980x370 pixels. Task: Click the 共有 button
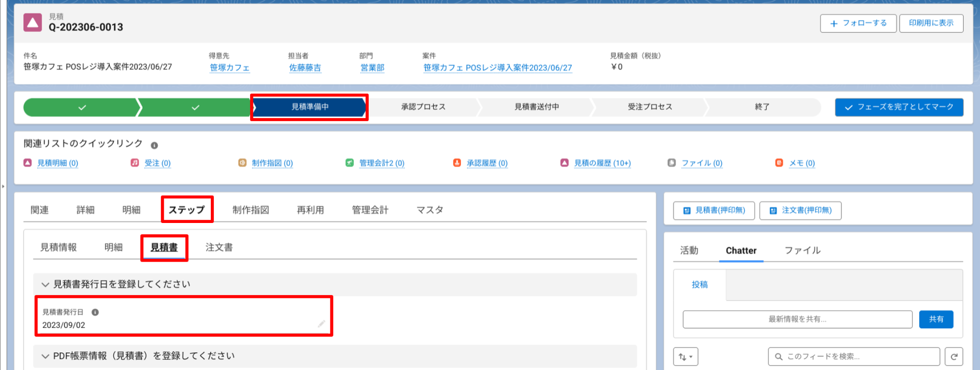[x=936, y=319]
